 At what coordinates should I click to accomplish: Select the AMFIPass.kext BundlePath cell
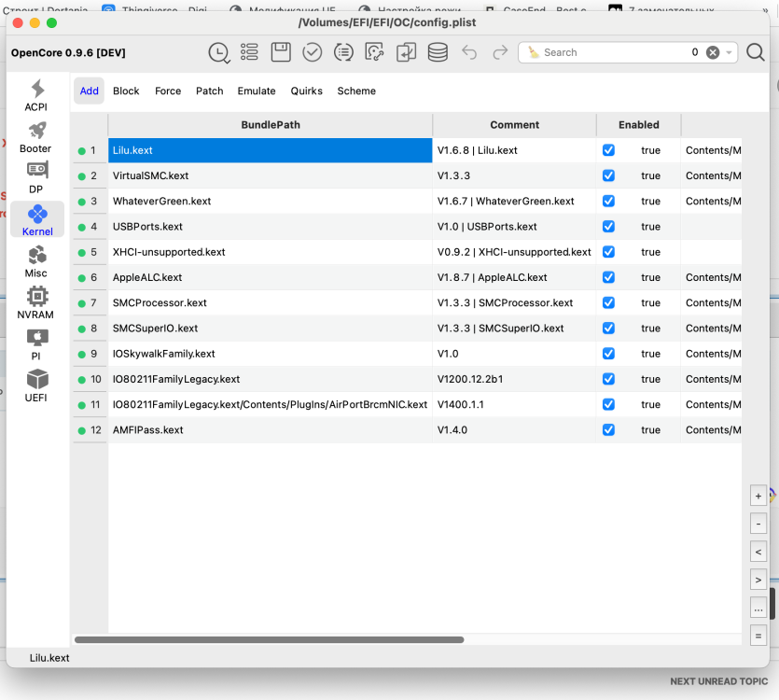(x=271, y=429)
